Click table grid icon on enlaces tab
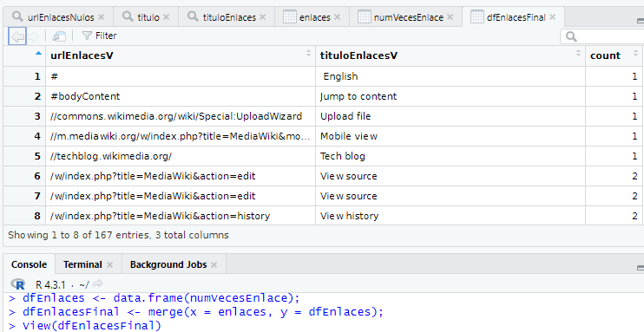 290,16
